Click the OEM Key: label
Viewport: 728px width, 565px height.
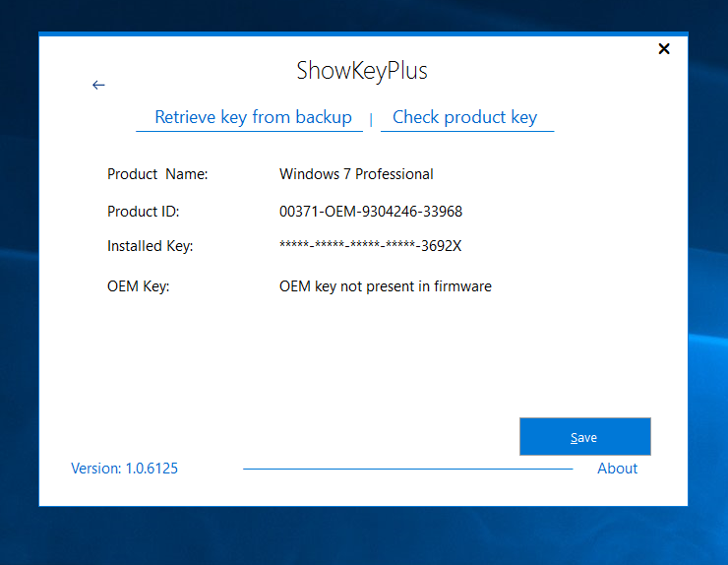coord(139,286)
